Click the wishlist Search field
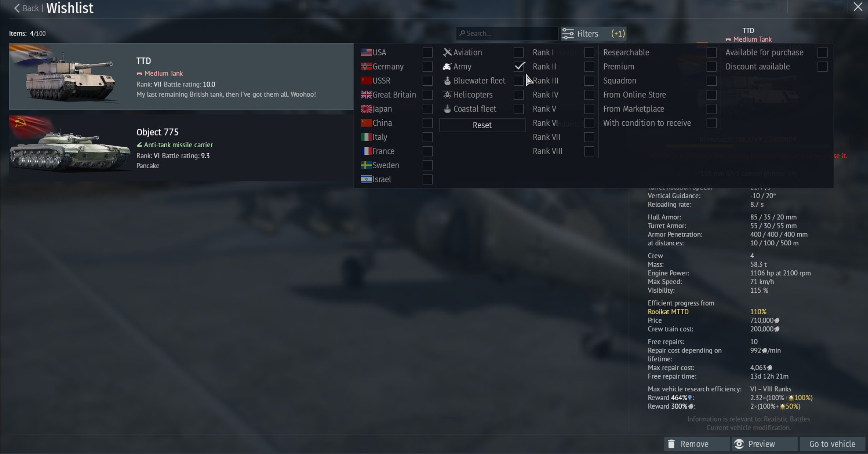This screenshot has height=454, width=868. [x=507, y=34]
